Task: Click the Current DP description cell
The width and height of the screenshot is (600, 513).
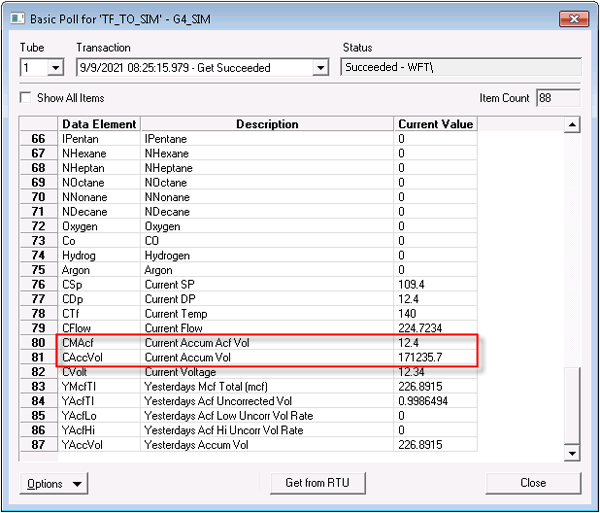Action: (x=267, y=299)
